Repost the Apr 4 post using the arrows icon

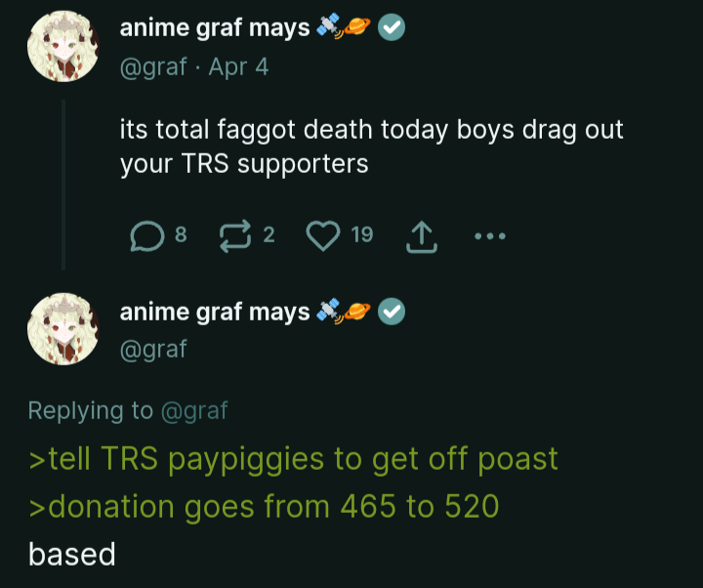coord(235,236)
